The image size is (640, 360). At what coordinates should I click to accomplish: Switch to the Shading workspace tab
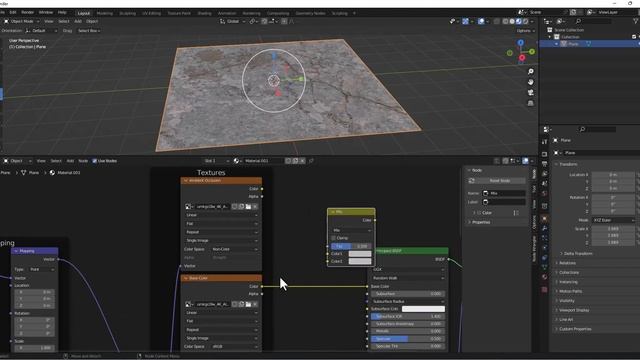tap(204, 13)
